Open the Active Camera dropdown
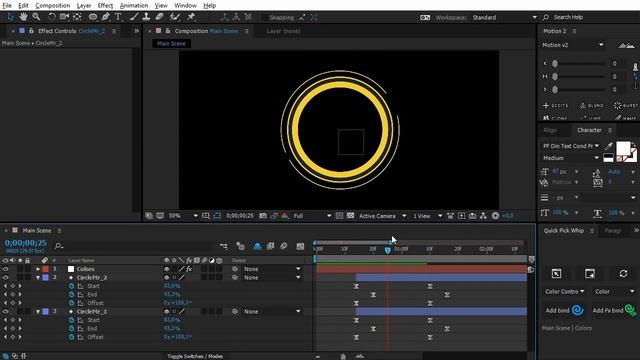Viewport: 640px width, 360px height. click(x=382, y=216)
